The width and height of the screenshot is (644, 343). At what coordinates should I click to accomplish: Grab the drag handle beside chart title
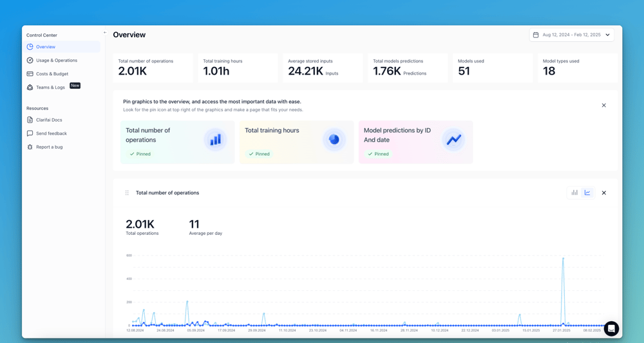pos(127,193)
